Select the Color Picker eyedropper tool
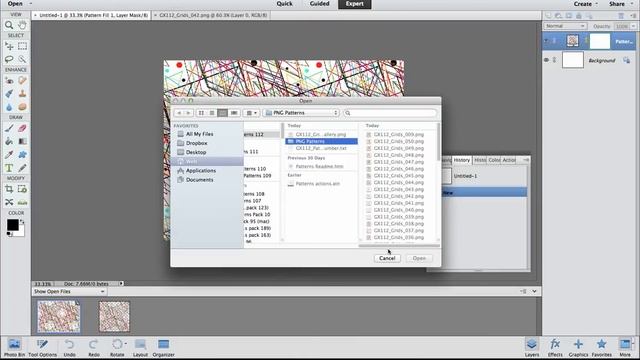The width and height of the screenshot is (640, 360). click(x=9, y=155)
